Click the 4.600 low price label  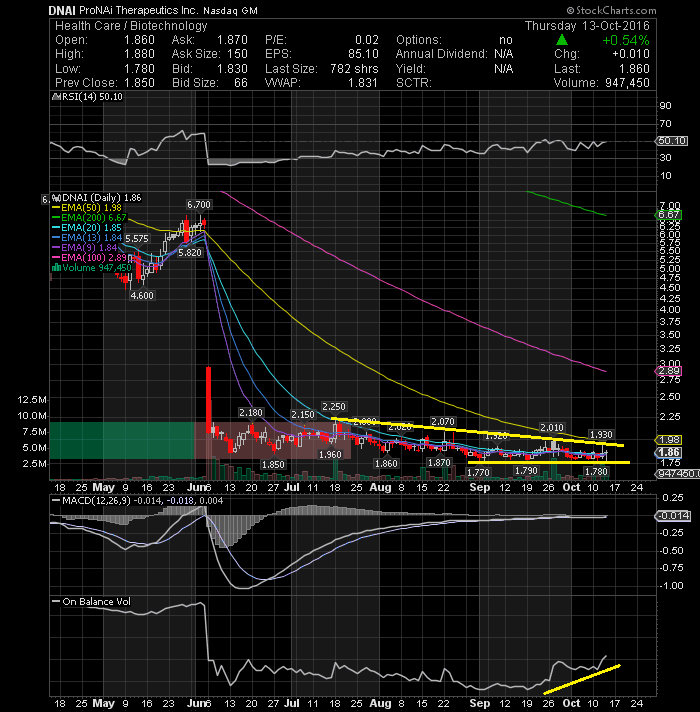pos(142,296)
